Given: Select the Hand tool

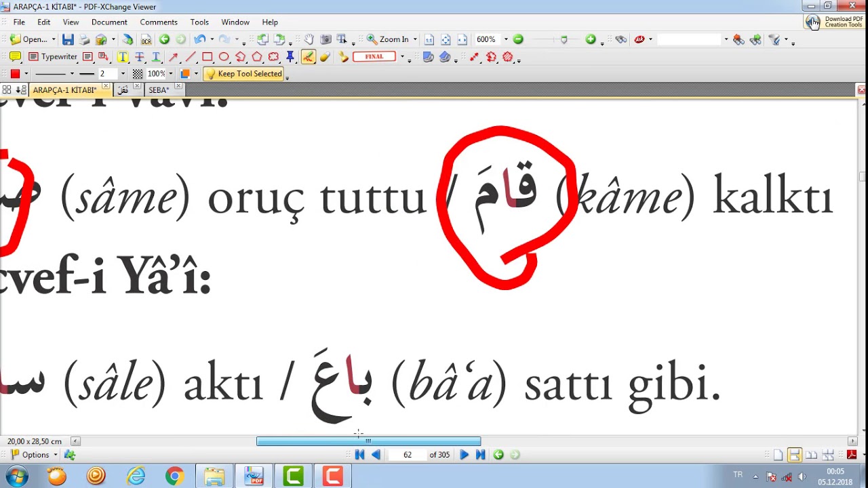Looking at the screenshot, I should (x=309, y=39).
